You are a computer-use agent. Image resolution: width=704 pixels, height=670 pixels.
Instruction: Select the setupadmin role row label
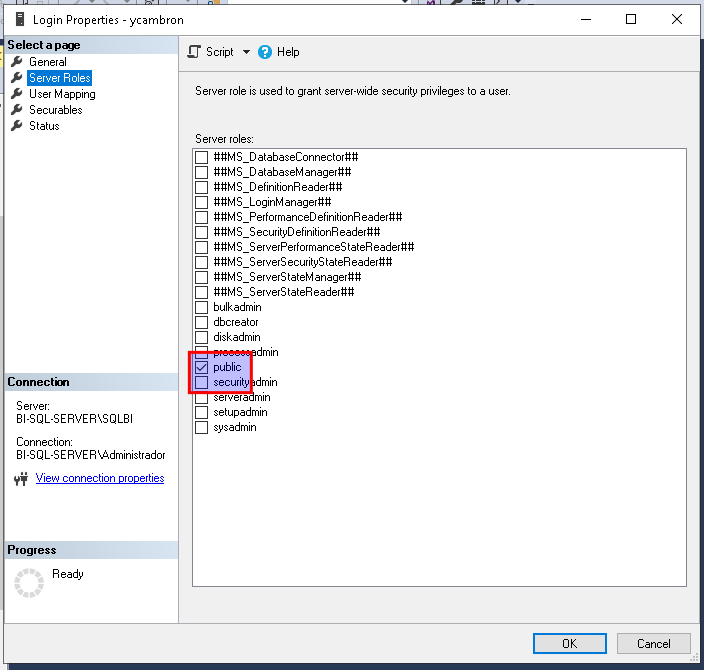(x=240, y=412)
